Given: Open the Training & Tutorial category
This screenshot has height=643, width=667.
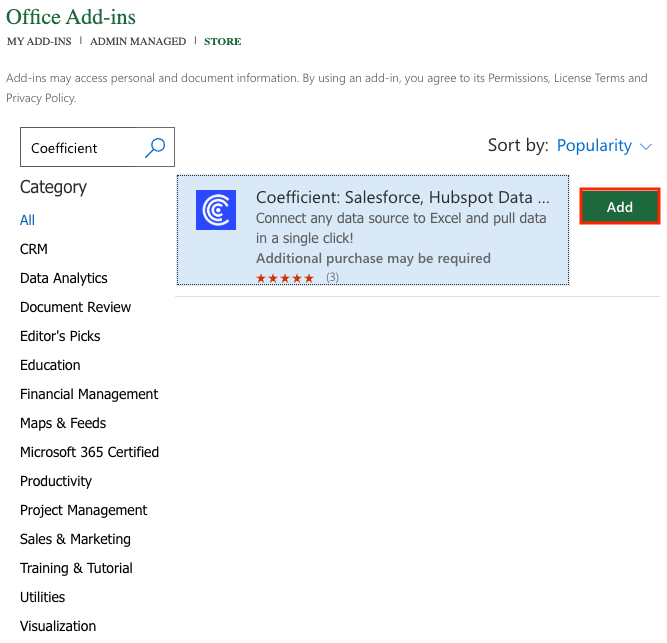Looking at the screenshot, I should 76,568.
